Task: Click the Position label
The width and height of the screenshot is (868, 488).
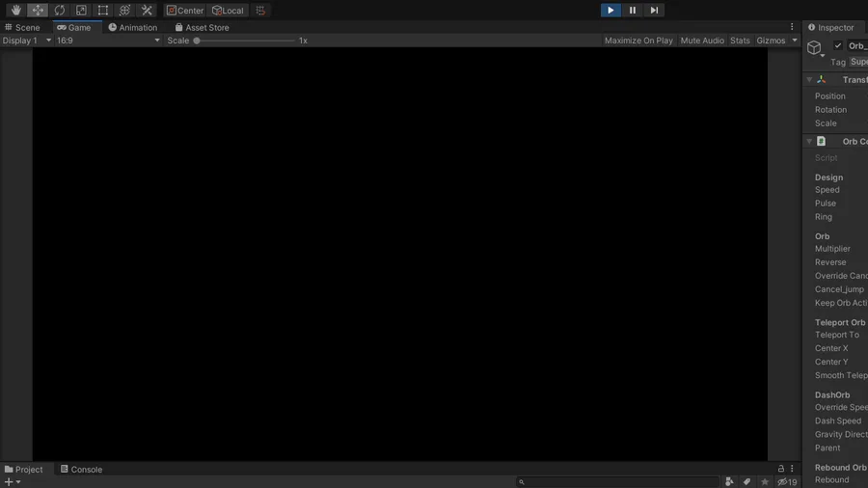Action: click(x=829, y=96)
